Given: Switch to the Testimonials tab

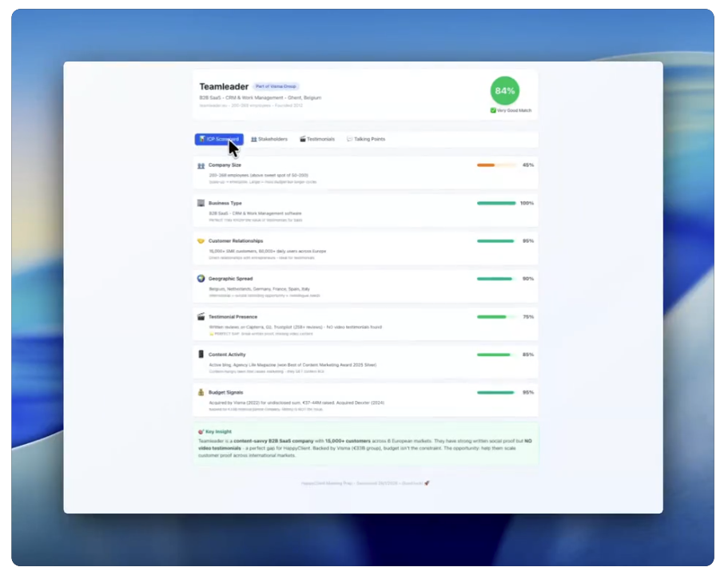Looking at the screenshot, I should point(317,139).
